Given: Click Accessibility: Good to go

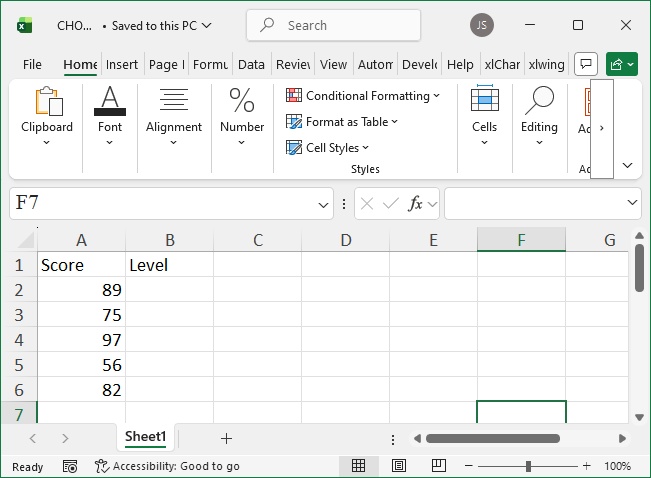Looking at the screenshot, I should (x=167, y=466).
